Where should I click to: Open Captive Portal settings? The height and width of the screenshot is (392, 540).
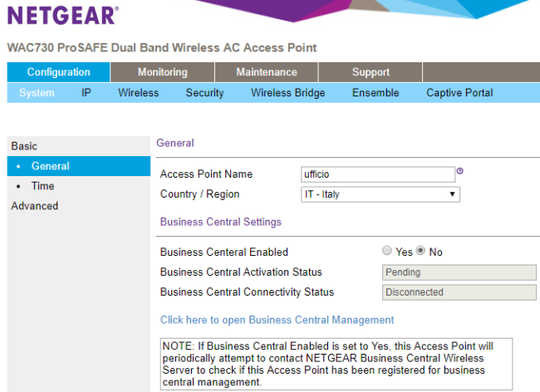point(459,92)
